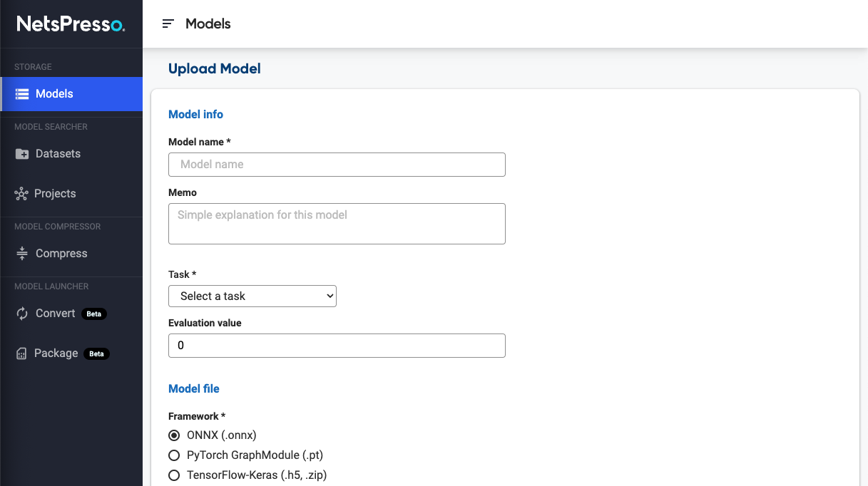Click the NetsPresso logo
Viewport: 868px width, 486px height.
[71, 24]
